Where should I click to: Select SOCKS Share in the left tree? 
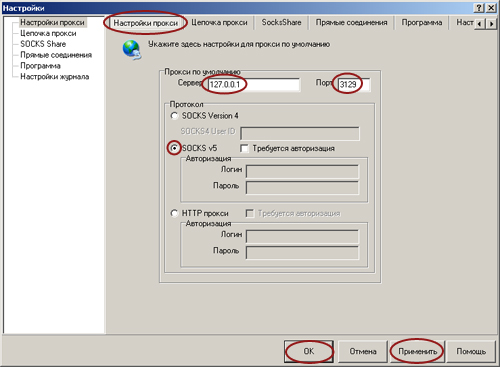[x=43, y=44]
